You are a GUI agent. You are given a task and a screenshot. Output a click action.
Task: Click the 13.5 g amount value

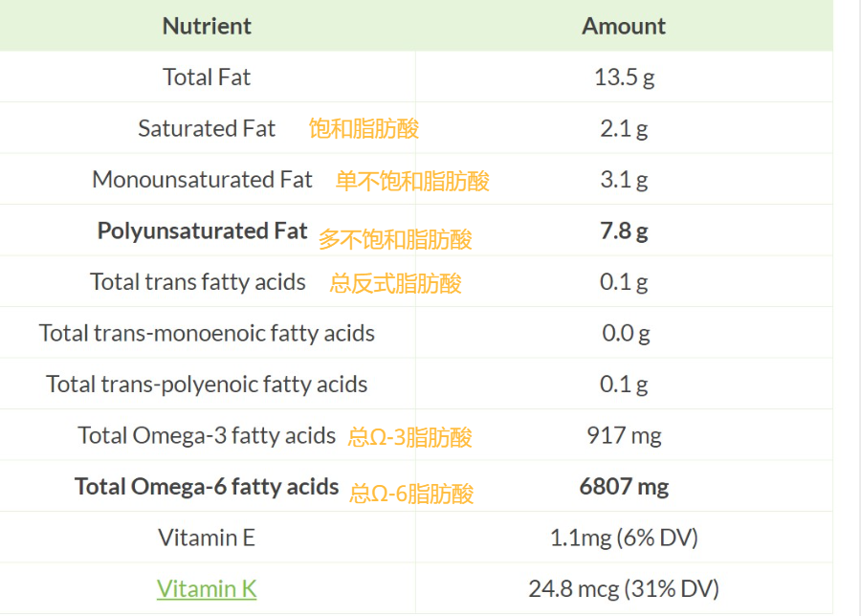pyautogui.click(x=625, y=77)
